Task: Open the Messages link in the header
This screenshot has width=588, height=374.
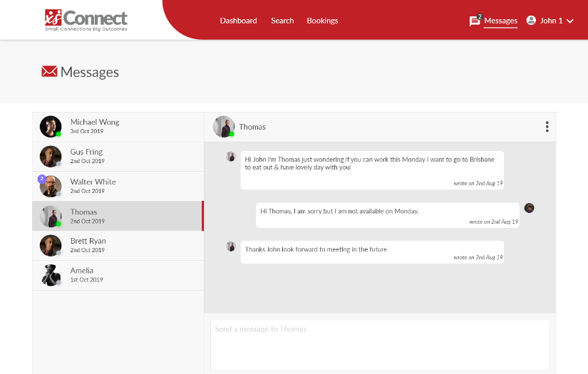Action: 500,21
